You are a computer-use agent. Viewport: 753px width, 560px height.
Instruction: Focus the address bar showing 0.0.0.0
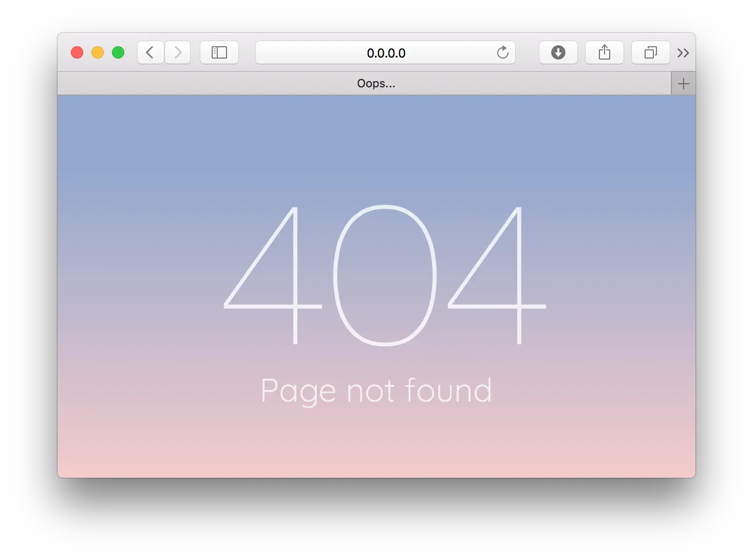tap(386, 52)
